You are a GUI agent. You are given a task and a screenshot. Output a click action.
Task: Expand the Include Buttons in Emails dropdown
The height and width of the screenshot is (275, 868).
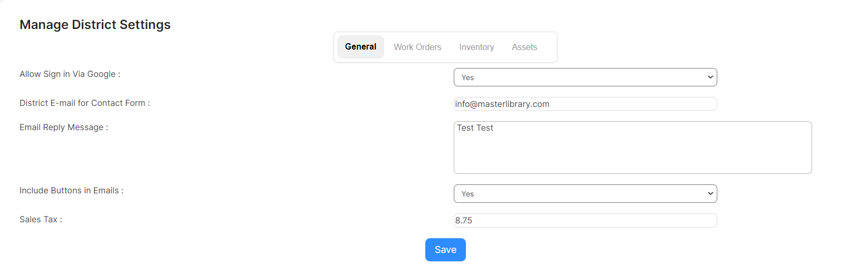pyautogui.click(x=585, y=194)
